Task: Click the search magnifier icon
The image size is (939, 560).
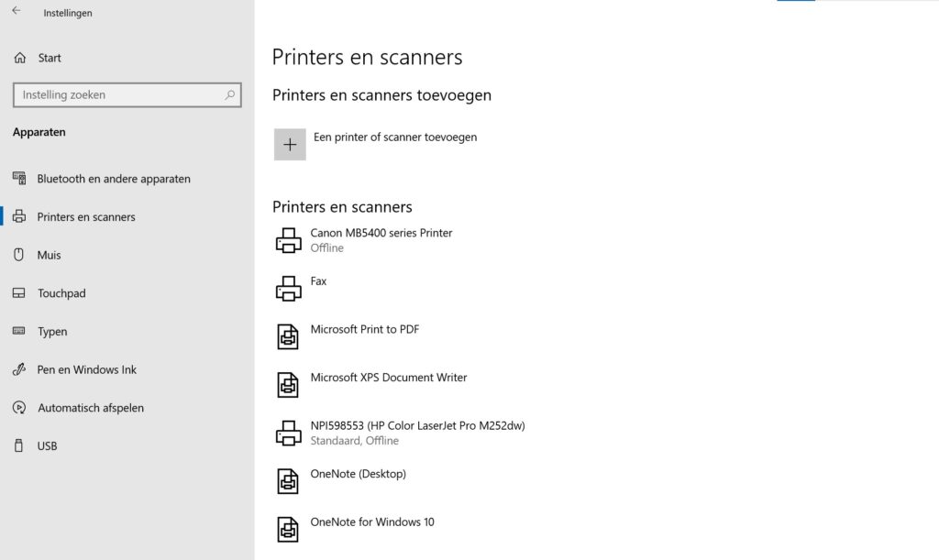Action: pyautogui.click(x=230, y=94)
